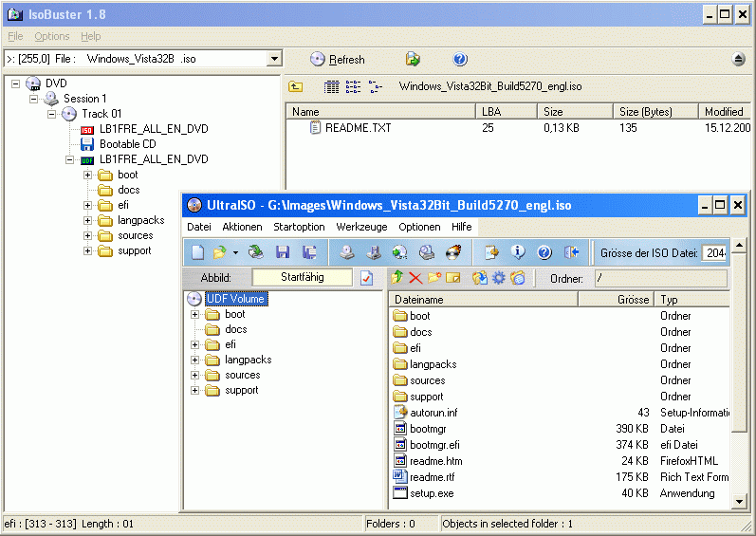This screenshot has width=756, height=536.
Task: Open the Startoption menu in UltraISO
Action: 299,227
